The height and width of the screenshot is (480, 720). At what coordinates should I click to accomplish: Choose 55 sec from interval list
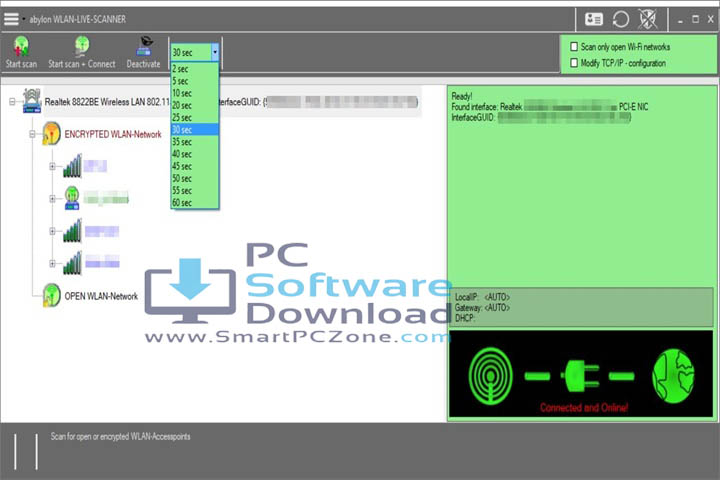pos(195,191)
